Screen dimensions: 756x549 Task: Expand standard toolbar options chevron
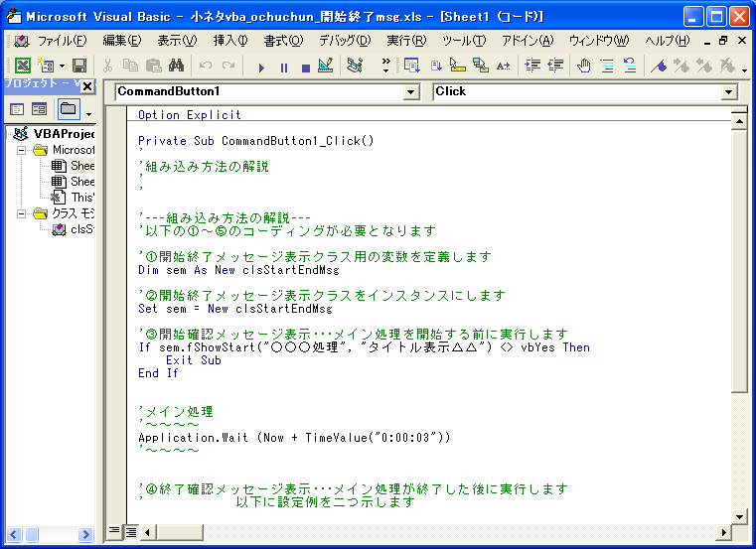[385, 66]
